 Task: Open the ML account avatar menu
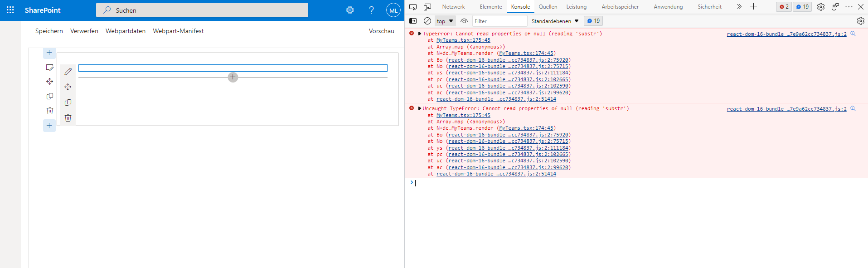tap(393, 10)
